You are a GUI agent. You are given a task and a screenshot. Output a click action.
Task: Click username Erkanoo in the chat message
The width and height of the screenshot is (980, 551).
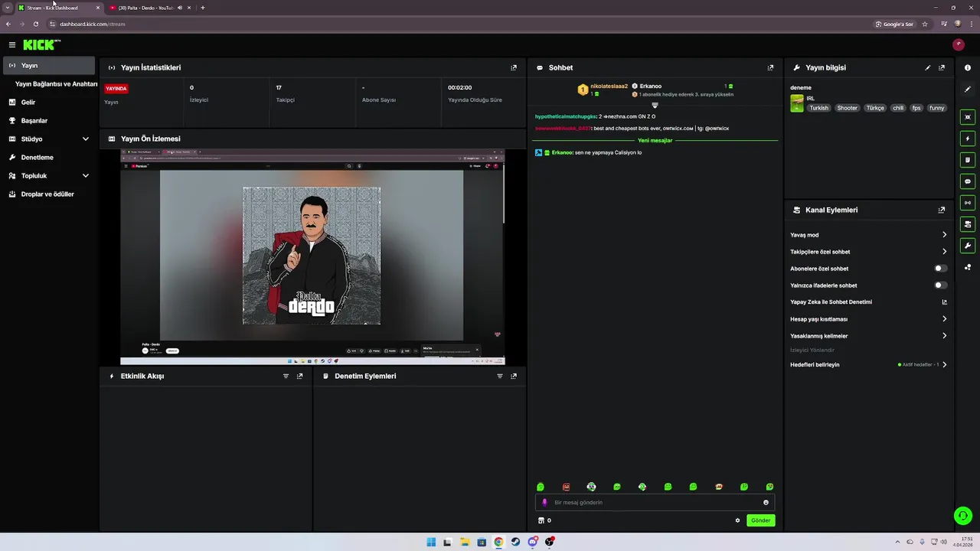[562, 152]
